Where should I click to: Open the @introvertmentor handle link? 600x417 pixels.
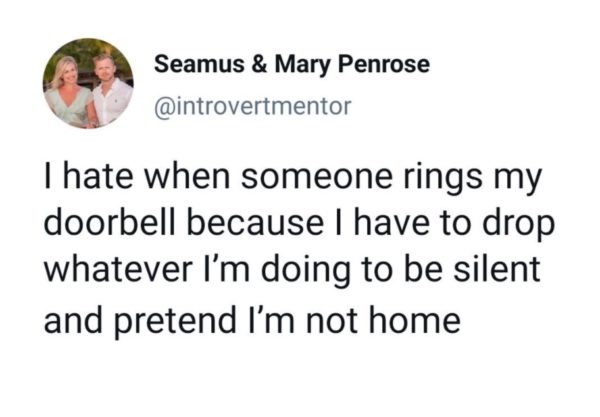click(251, 106)
